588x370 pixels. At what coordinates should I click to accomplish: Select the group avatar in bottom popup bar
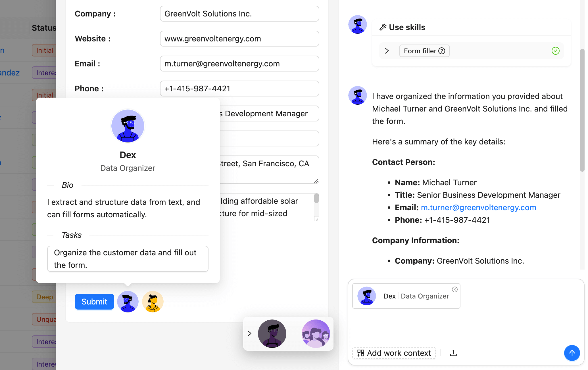[x=316, y=334]
